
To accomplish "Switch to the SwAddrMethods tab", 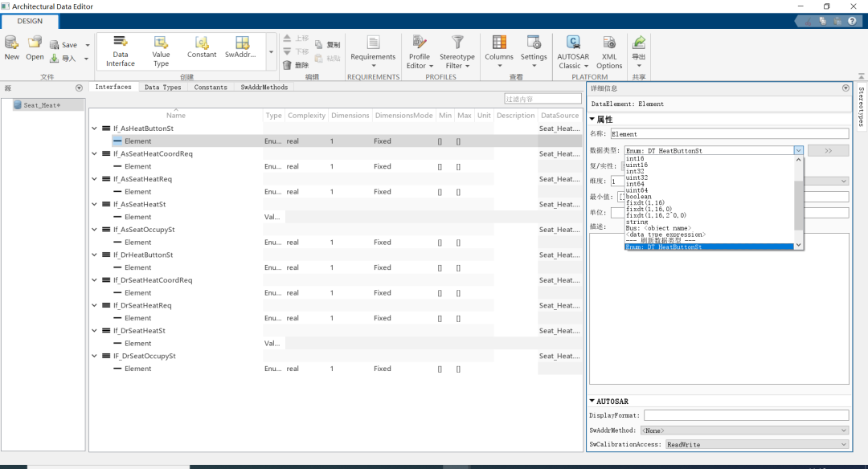I will tap(264, 88).
